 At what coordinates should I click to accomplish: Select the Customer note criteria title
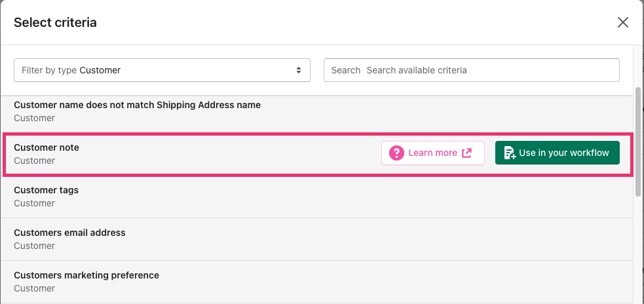click(47, 147)
